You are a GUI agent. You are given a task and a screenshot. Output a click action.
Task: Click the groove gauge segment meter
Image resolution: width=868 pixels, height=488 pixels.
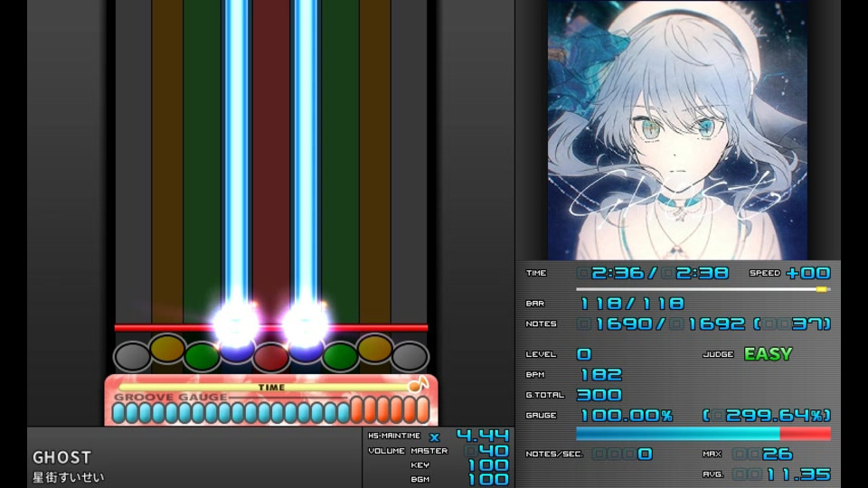[270, 412]
